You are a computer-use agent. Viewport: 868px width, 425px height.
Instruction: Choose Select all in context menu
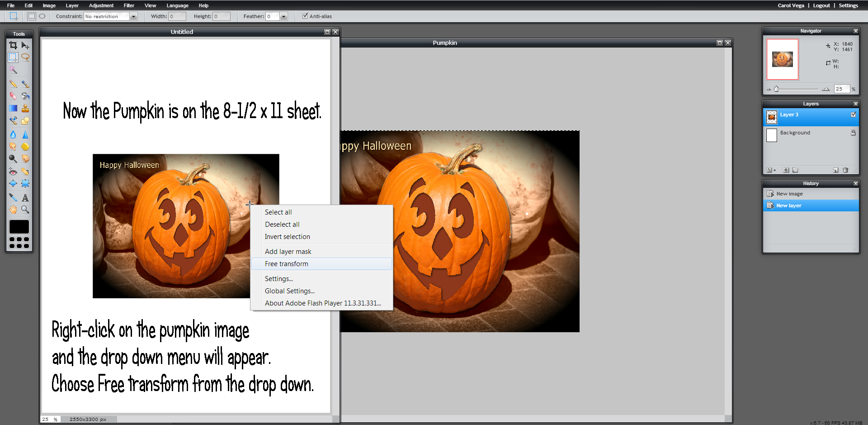[x=321, y=212]
